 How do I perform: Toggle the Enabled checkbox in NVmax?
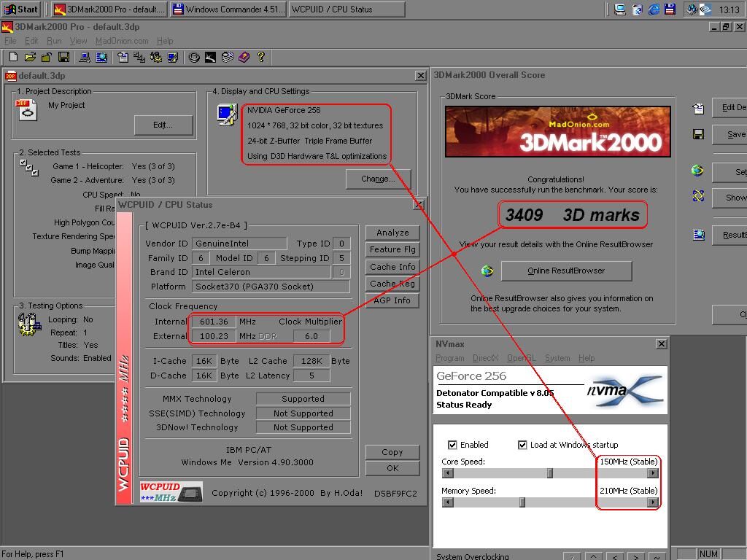pyautogui.click(x=452, y=445)
